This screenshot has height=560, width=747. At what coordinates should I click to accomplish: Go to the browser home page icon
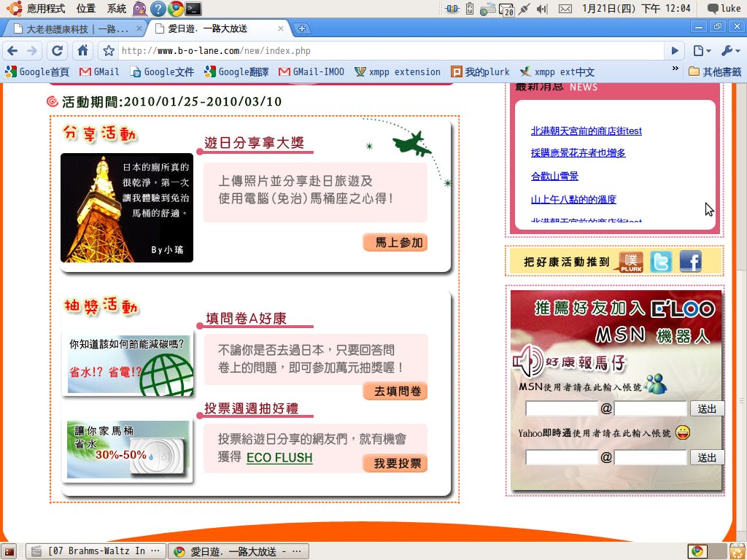(x=83, y=50)
